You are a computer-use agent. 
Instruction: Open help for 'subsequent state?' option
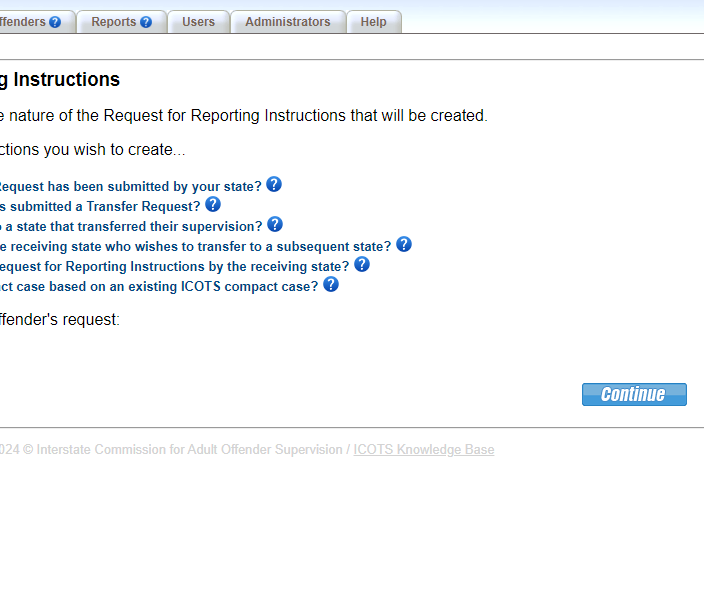click(404, 244)
